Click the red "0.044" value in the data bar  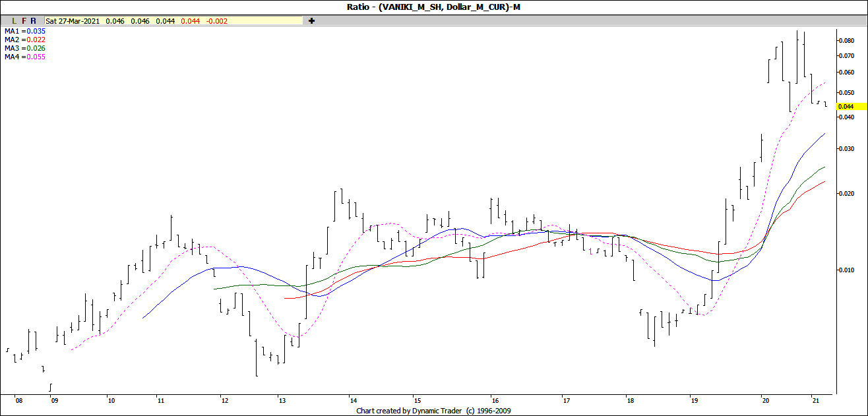pos(191,21)
